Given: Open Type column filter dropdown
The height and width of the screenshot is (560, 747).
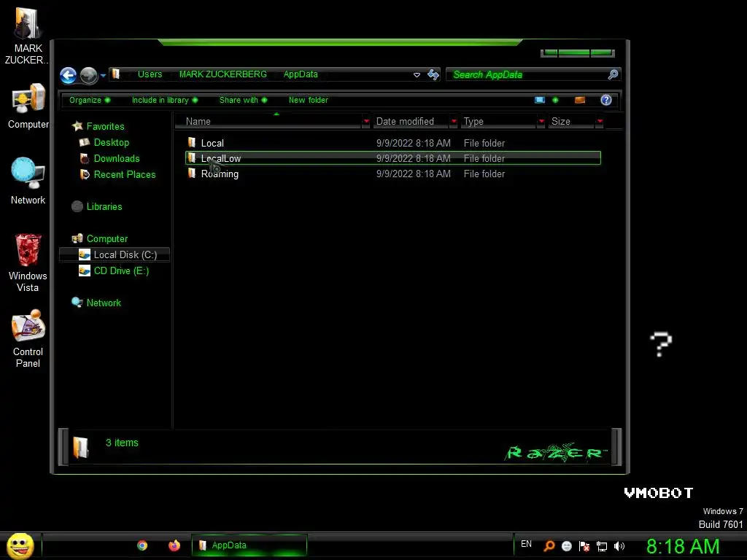Looking at the screenshot, I should tap(541, 122).
